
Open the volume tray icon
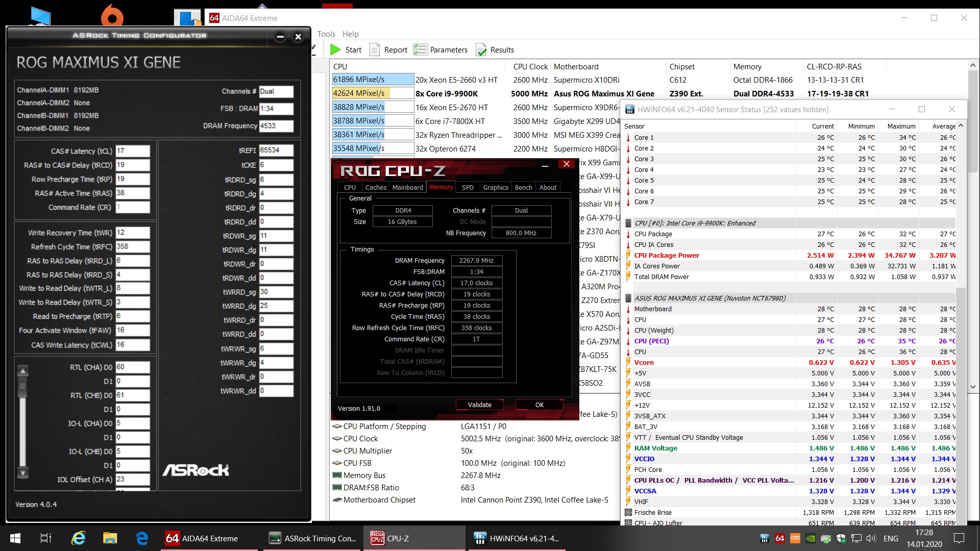(x=871, y=538)
